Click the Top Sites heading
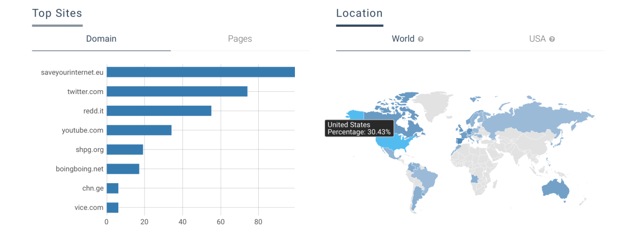 coord(57,13)
